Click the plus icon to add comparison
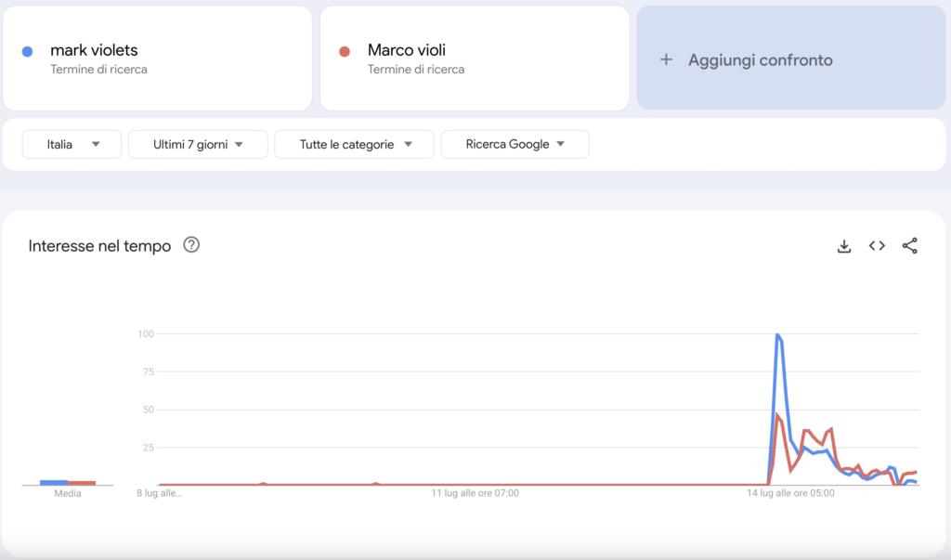This screenshot has height=560, width=951. [665, 59]
